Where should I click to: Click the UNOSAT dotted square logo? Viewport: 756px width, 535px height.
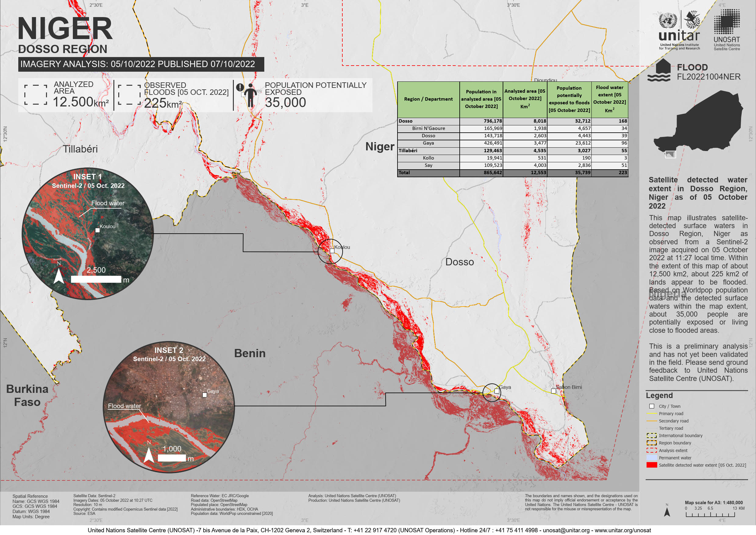point(727,22)
